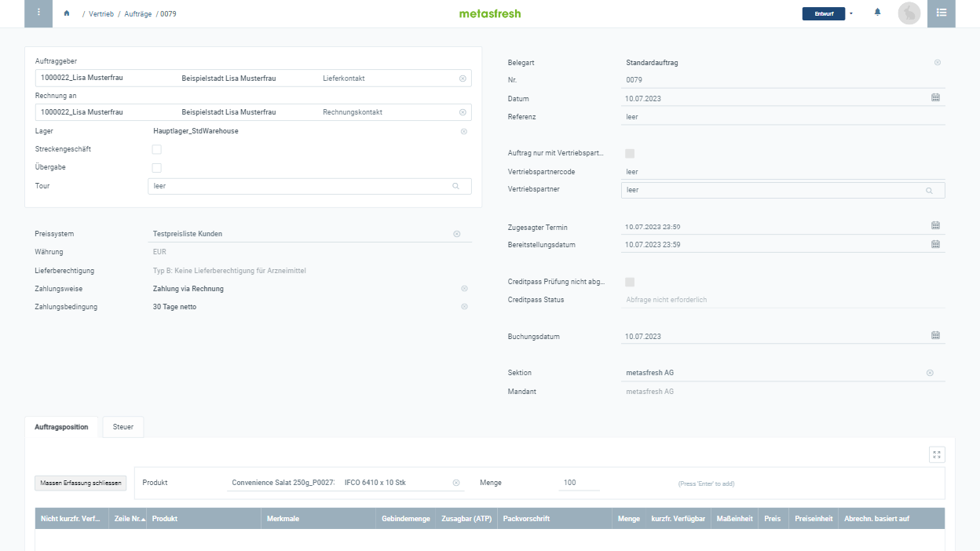
Task: Open the Entwurf document status dropdown
Action: [828, 13]
